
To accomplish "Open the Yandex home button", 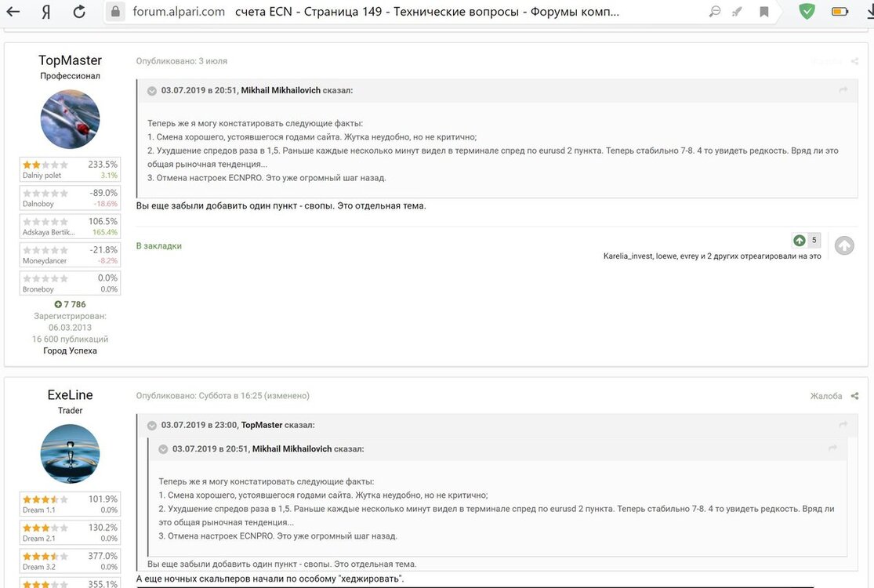I will click(x=45, y=12).
